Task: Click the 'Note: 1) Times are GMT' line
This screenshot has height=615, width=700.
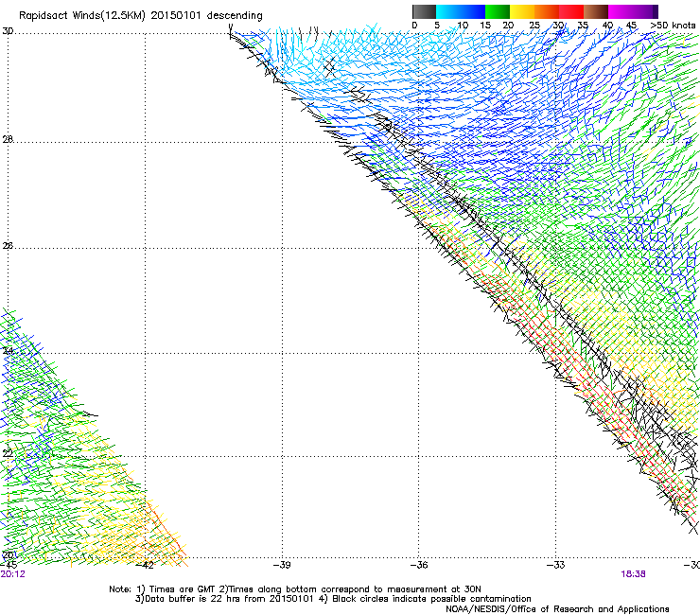Action: pyautogui.click(x=295, y=589)
